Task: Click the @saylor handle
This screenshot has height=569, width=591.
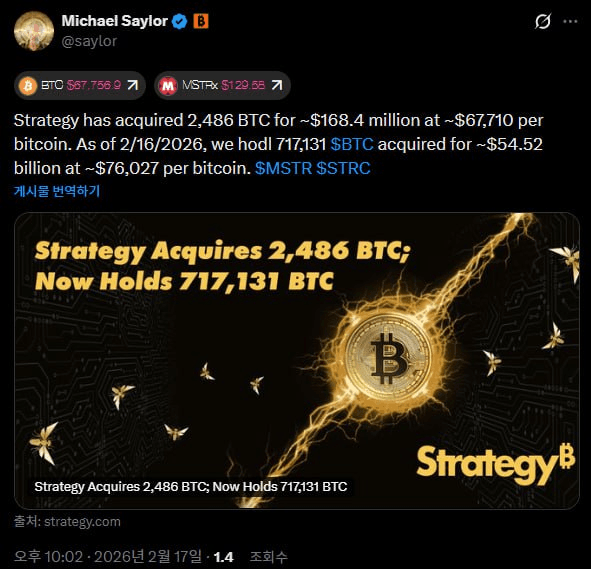Action: (89, 41)
